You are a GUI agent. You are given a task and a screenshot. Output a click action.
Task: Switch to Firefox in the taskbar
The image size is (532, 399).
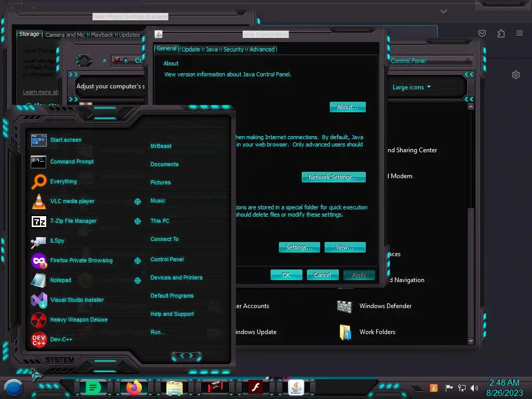point(134,387)
